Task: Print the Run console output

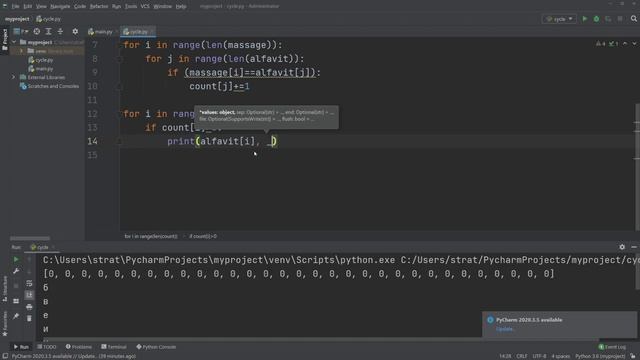Action: pyautogui.click(x=29, y=307)
